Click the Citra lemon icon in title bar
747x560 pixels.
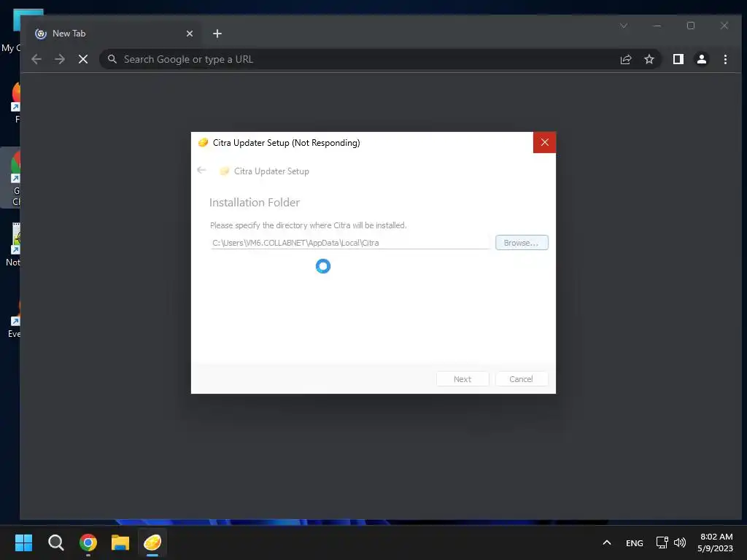(203, 142)
